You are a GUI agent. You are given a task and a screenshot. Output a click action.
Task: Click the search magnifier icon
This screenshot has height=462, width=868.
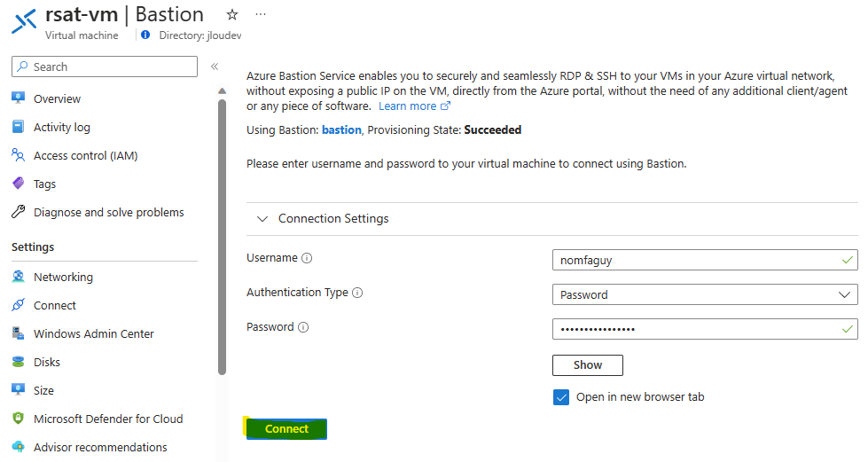coord(22,67)
